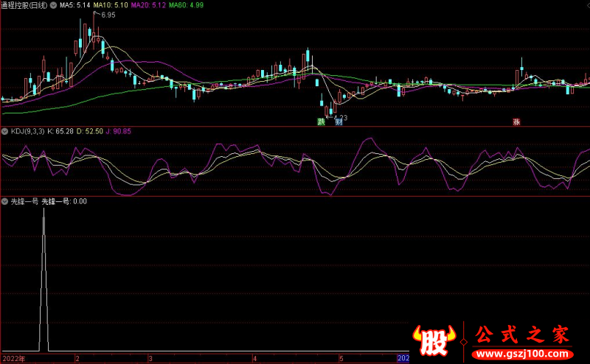Click the green 跌 event marker

[x=321, y=122]
